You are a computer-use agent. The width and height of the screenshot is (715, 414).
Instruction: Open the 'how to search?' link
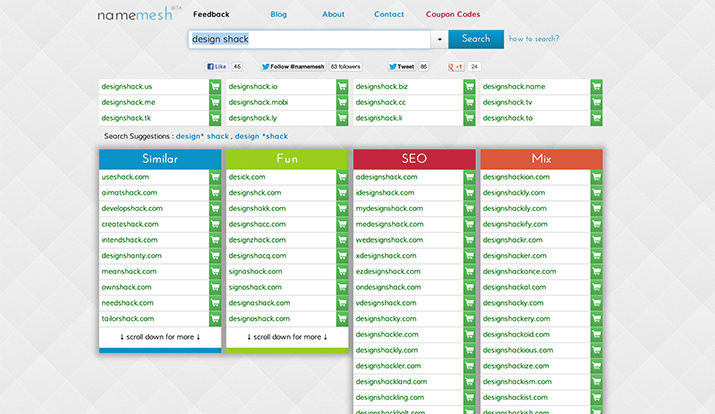534,39
